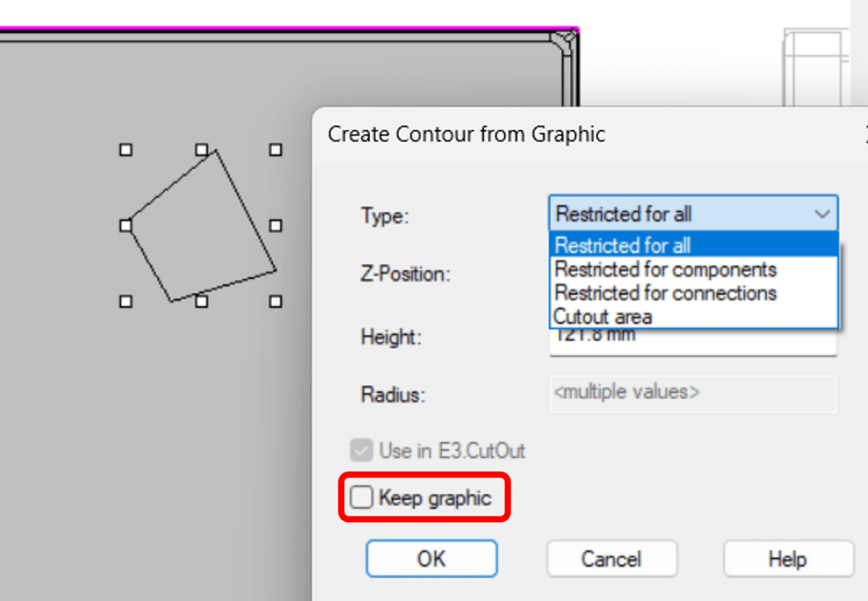
Task: Click the Radius field showing multiple values
Action: [x=692, y=391]
